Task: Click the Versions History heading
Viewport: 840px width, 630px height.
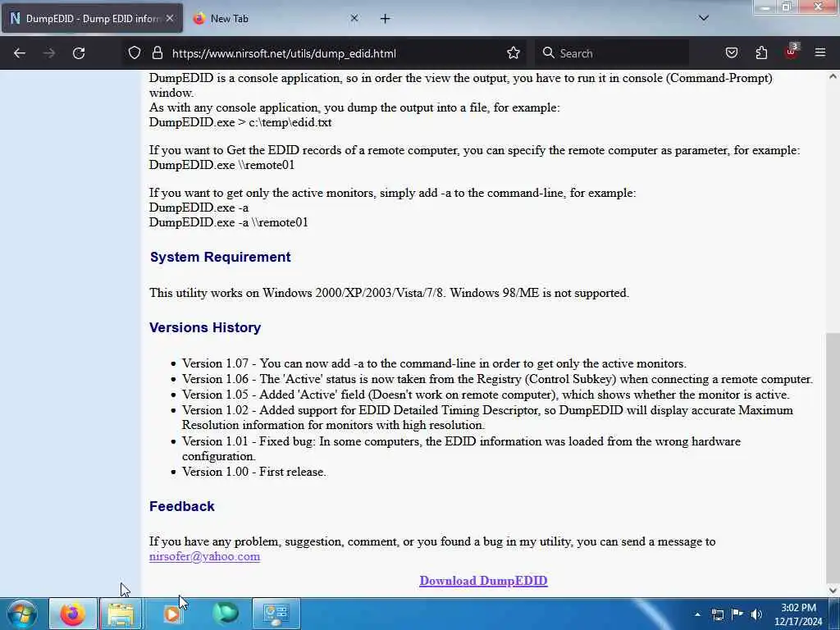Action: pyautogui.click(x=205, y=327)
